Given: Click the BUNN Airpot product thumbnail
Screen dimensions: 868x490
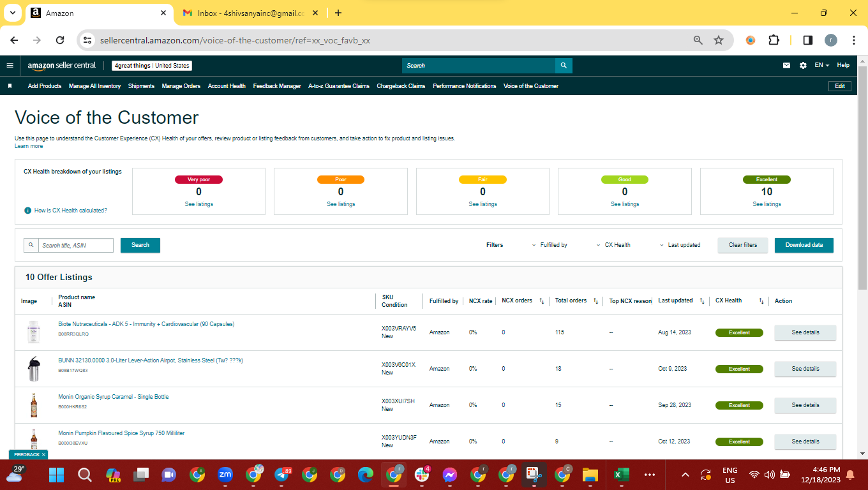Looking at the screenshot, I should point(33,369).
